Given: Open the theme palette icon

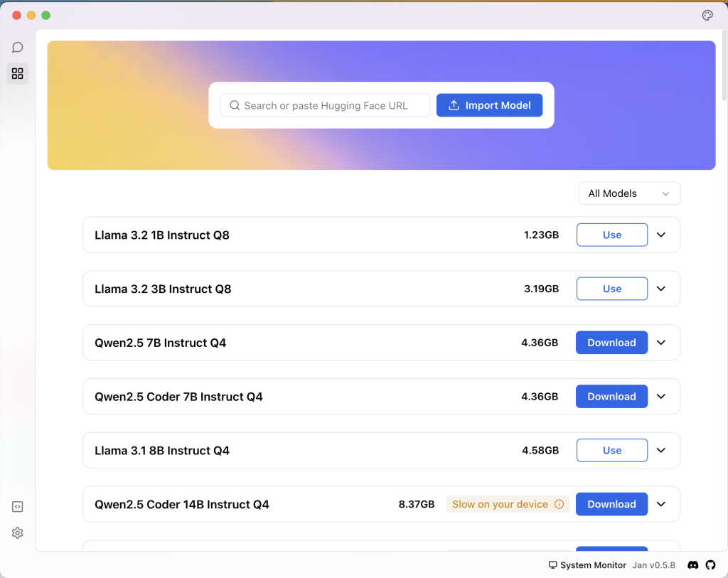Looking at the screenshot, I should pos(707,16).
